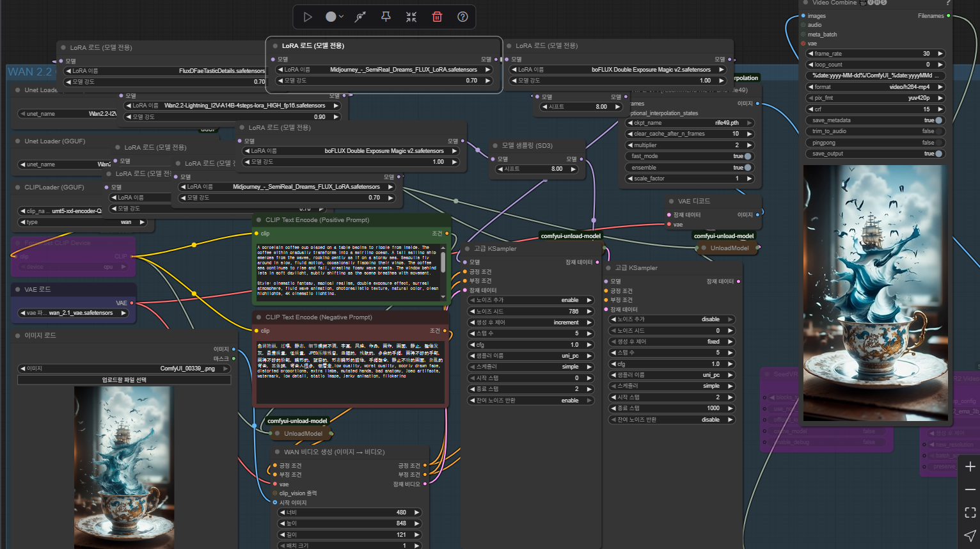Decrease the clear_cache_after_n_frames value with left arrow

tap(630, 134)
